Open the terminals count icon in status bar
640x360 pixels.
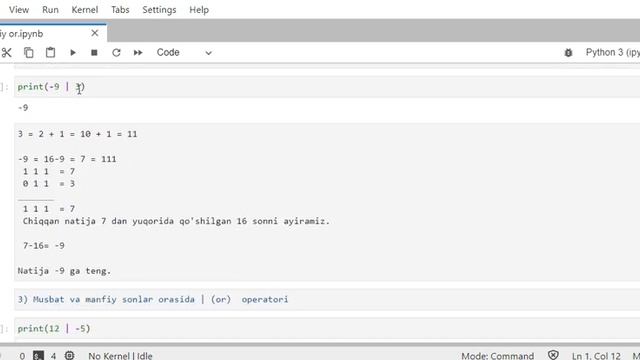[38, 356]
